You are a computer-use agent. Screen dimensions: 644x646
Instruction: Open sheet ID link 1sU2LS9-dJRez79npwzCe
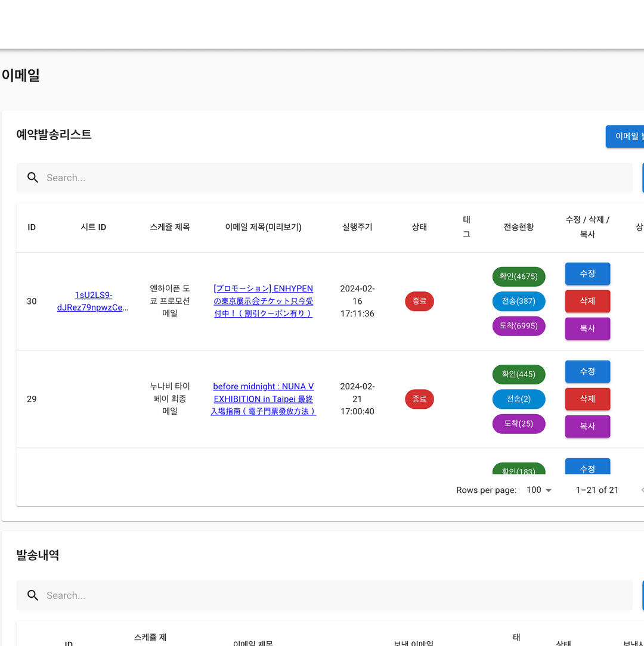[x=93, y=301]
